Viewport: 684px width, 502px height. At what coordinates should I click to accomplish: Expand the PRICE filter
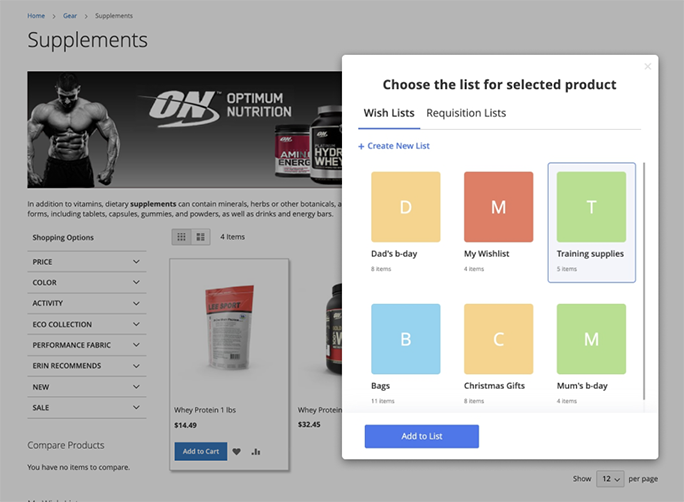86,262
